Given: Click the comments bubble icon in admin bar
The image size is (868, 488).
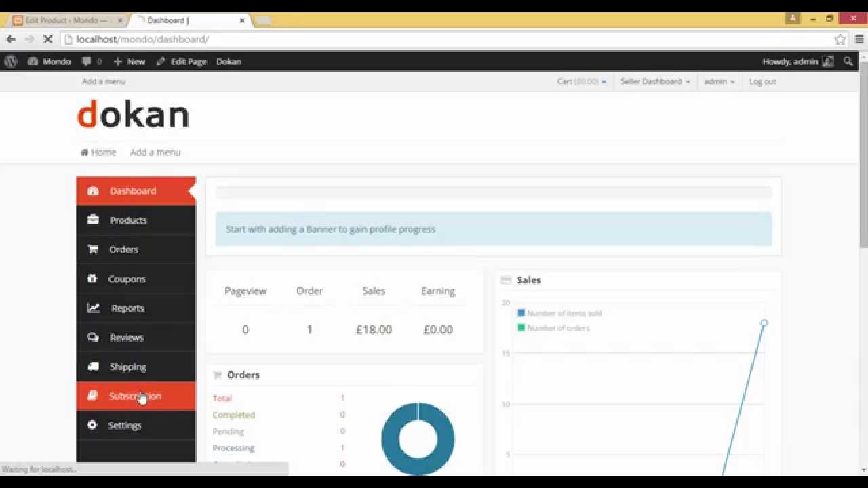Looking at the screenshot, I should [86, 61].
